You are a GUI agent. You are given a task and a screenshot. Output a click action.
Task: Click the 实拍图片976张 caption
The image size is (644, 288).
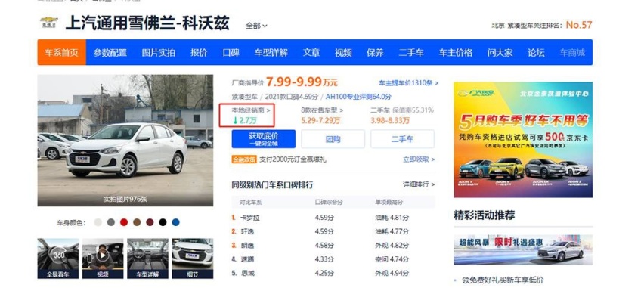pyautogui.click(x=125, y=200)
